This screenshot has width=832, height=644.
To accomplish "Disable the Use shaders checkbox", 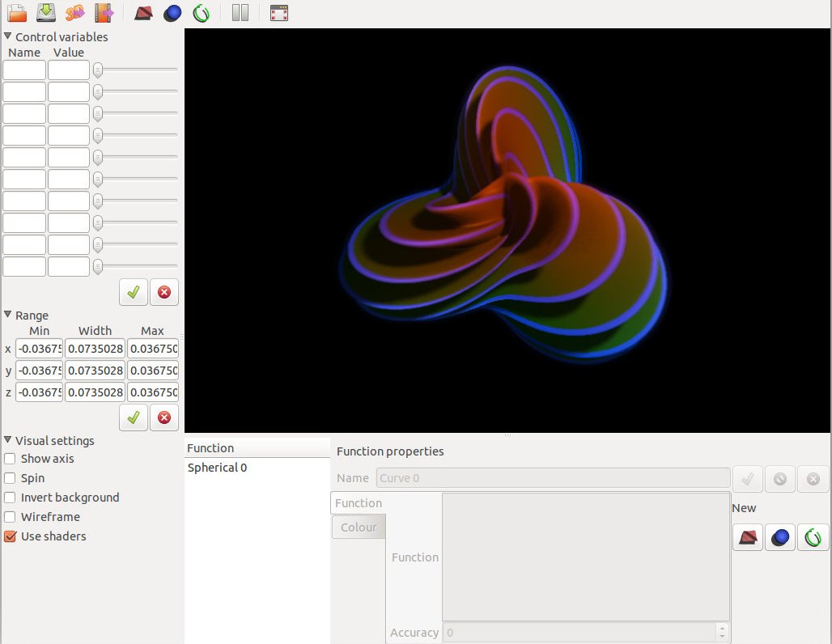I will (10, 536).
